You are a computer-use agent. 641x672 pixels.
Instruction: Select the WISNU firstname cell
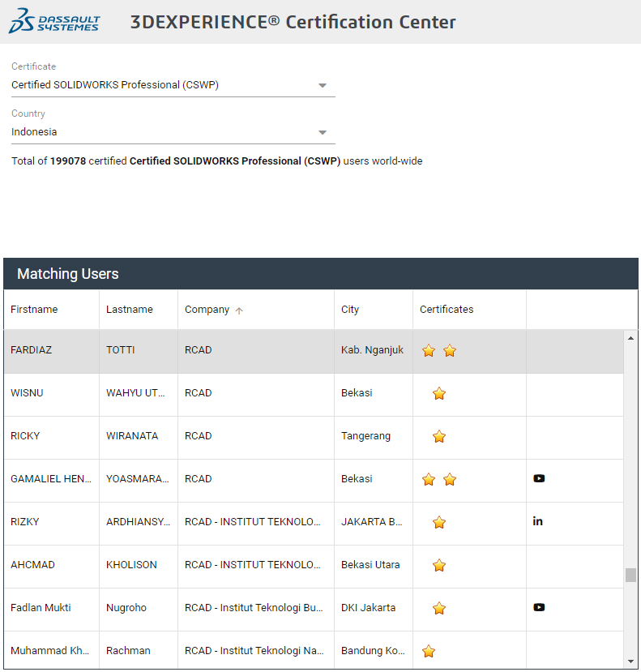point(51,393)
